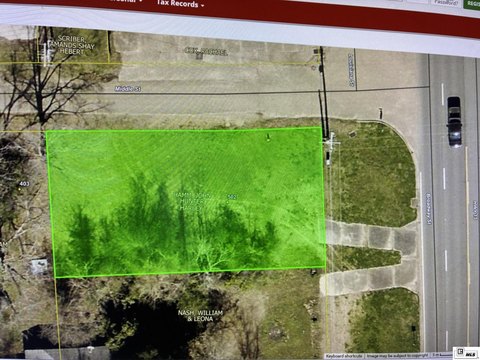Click the SCRIBER AMANDS SHAY HEBERT parcel label
The width and height of the screenshot is (480, 360).
tap(71, 45)
